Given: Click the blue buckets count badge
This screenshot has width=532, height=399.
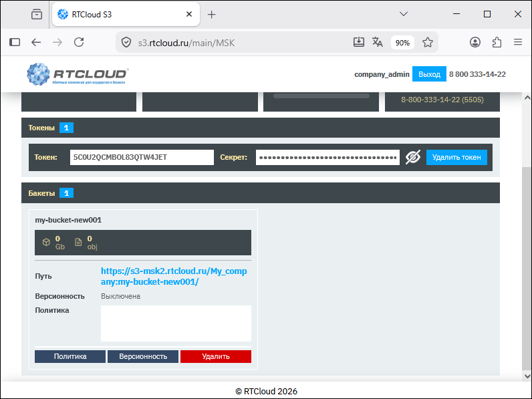Looking at the screenshot, I should [67, 193].
